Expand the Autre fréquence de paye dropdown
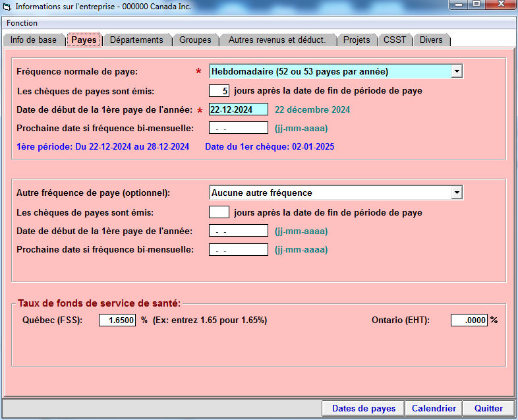518x420 pixels. tap(456, 193)
